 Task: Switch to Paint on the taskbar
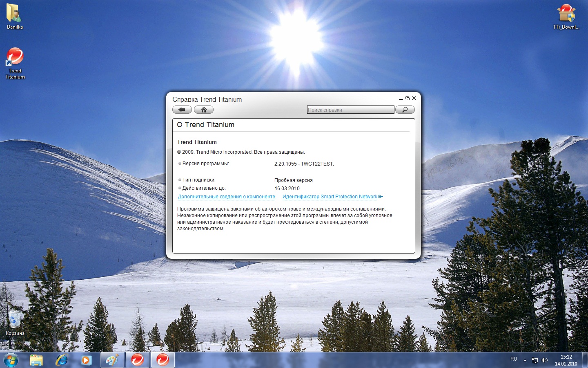(112, 360)
